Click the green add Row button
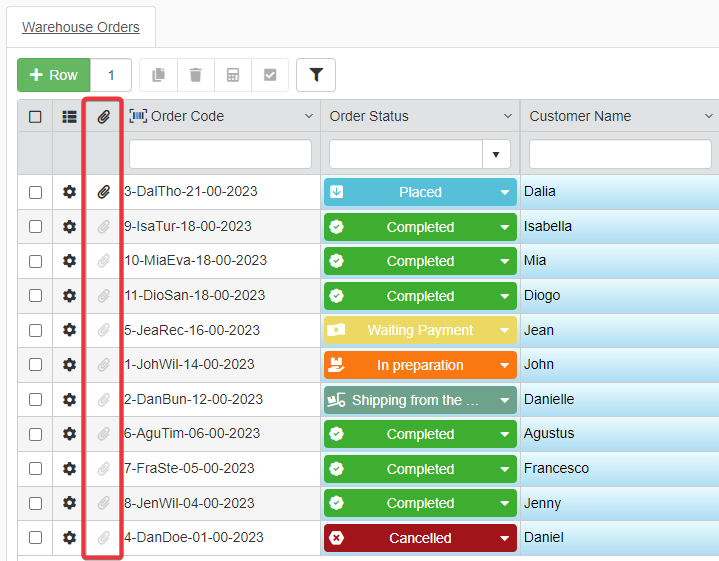Image resolution: width=719 pixels, height=561 pixels. (54, 75)
